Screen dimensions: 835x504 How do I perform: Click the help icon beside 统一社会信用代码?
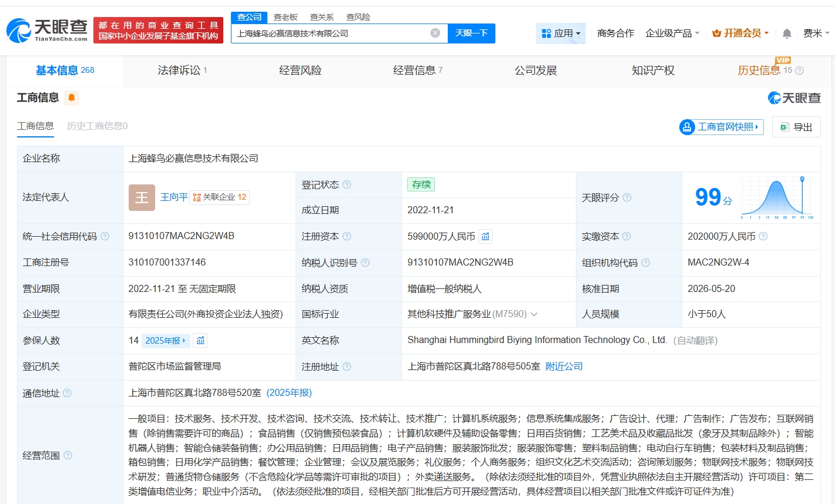click(x=105, y=236)
